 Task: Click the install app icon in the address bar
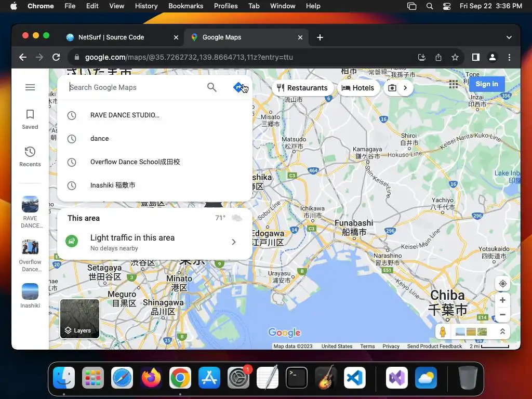click(422, 57)
